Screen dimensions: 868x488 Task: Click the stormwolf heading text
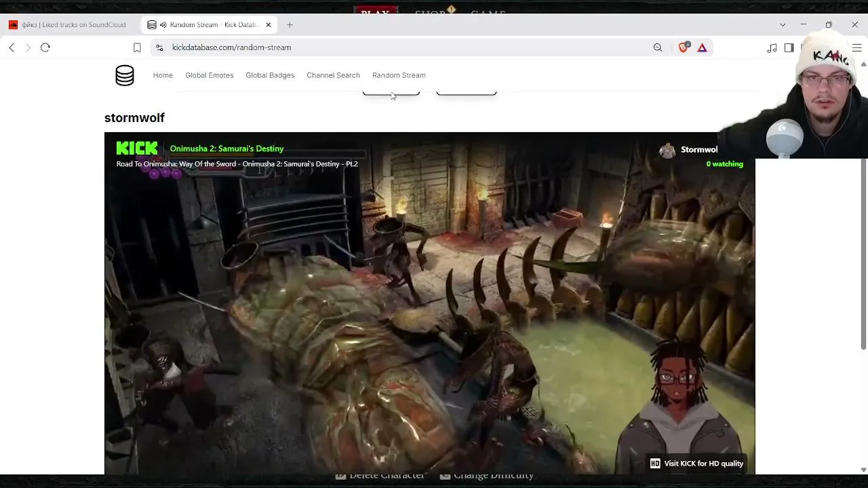(x=134, y=118)
